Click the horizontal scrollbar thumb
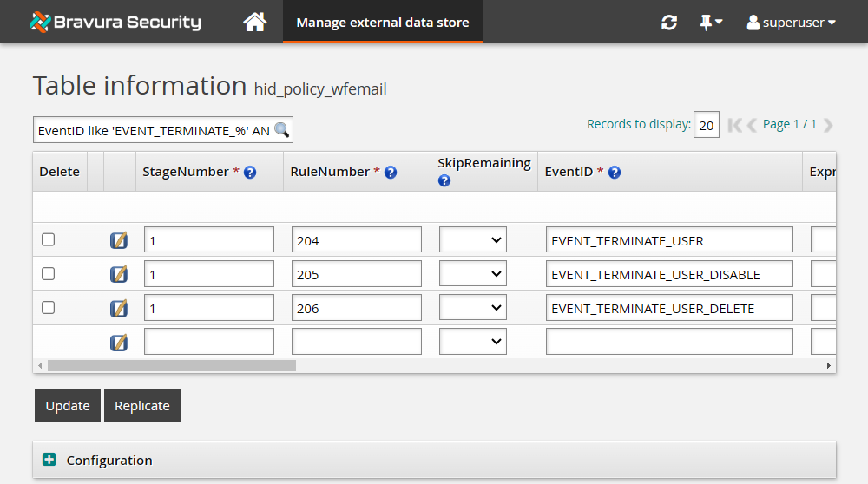 coord(172,366)
